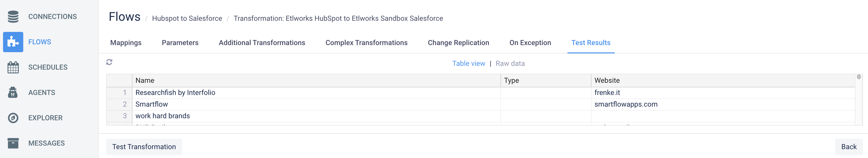Open the Parameters tab
Image resolution: width=868 pixels, height=158 pixels.
180,43
